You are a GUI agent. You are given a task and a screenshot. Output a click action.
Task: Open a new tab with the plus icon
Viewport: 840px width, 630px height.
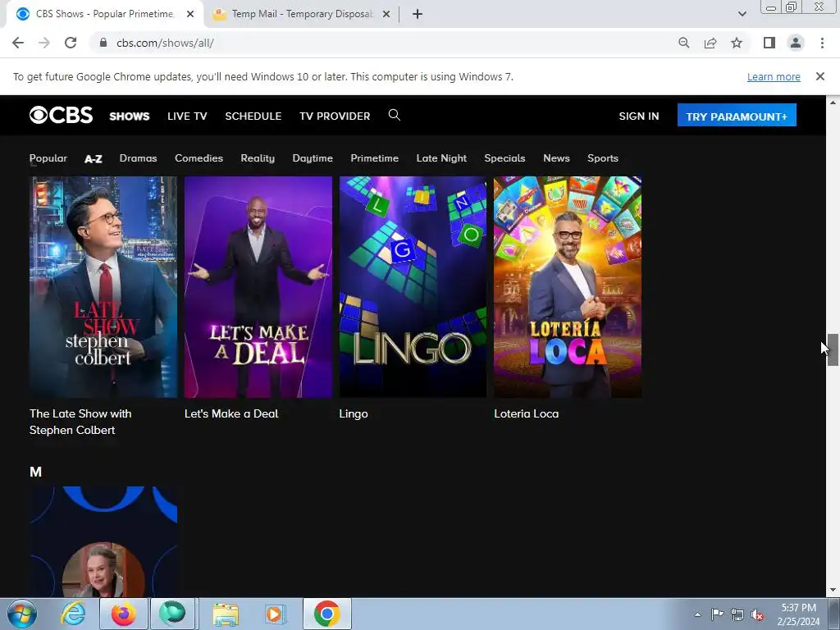point(418,15)
